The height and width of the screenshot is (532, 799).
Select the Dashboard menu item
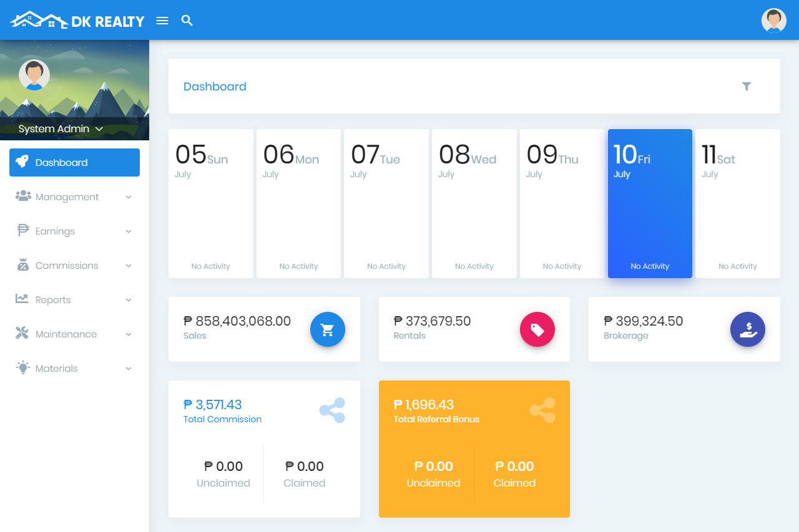point(74,162)
